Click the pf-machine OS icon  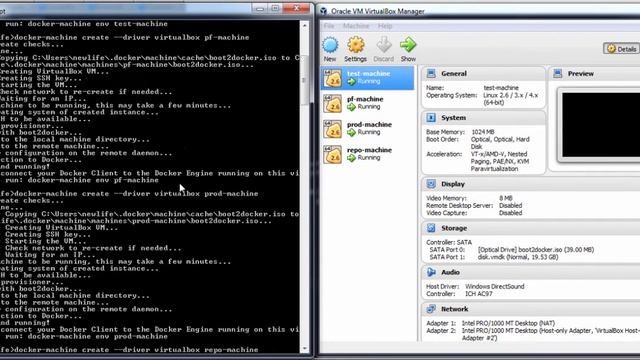pos(333,104)
